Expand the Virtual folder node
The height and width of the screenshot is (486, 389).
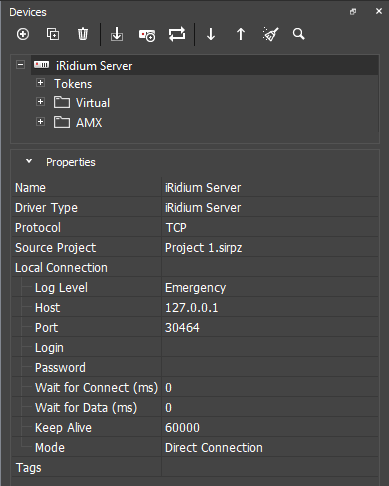pos(40,102)
